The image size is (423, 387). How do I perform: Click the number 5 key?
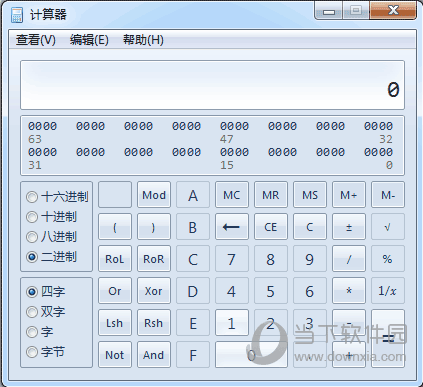271,291
